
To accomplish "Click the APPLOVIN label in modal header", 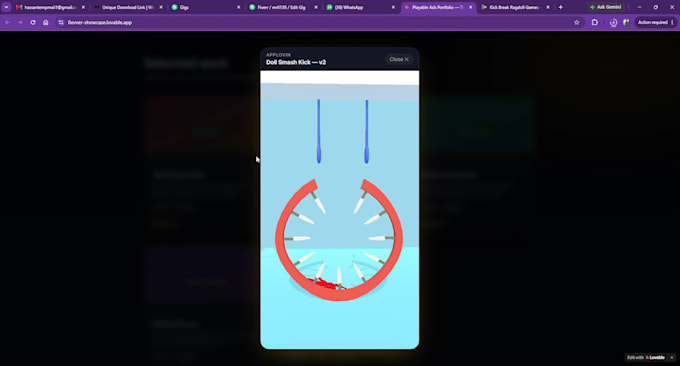I will [x=278, y=55].
